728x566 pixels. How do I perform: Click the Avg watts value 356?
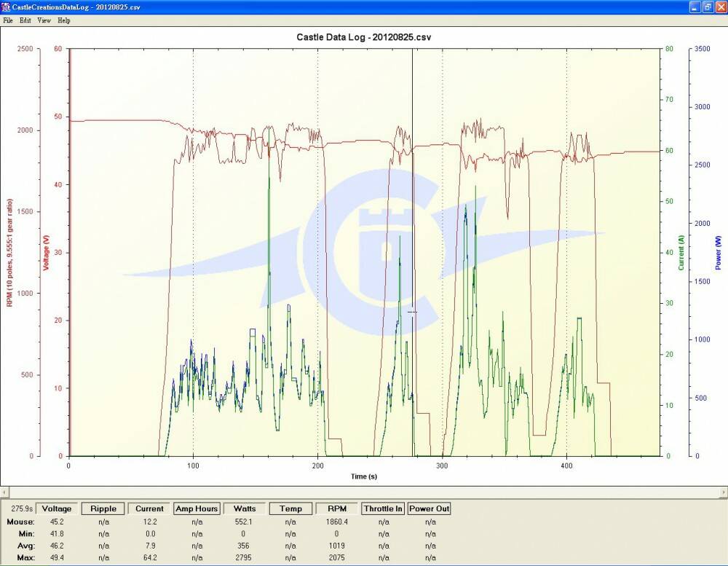click(x=243, y=546)
